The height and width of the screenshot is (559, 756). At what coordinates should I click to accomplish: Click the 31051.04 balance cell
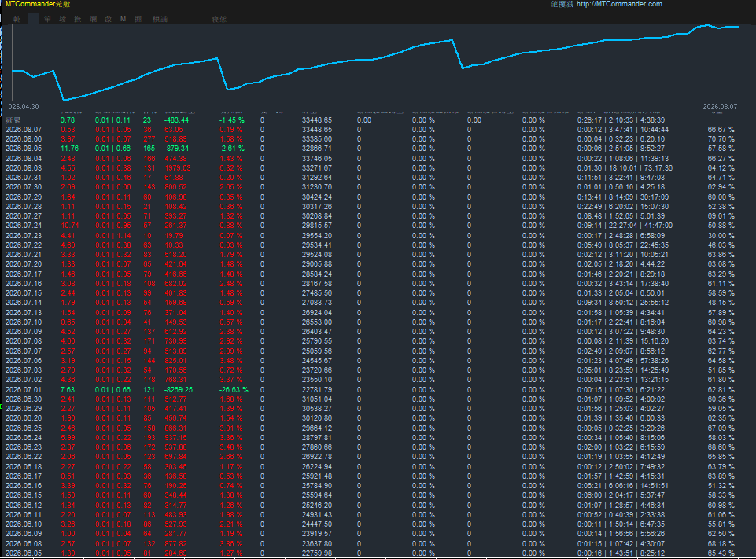317,399
